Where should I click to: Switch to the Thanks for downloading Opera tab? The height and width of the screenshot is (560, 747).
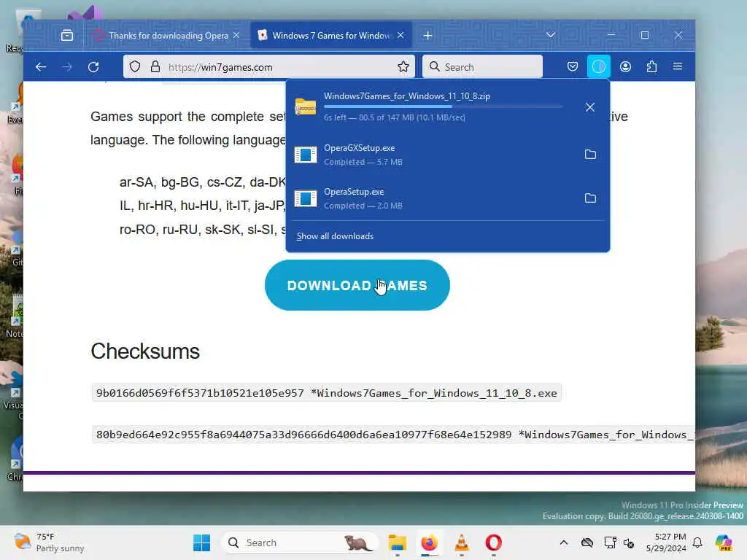(x=166, y=35)
